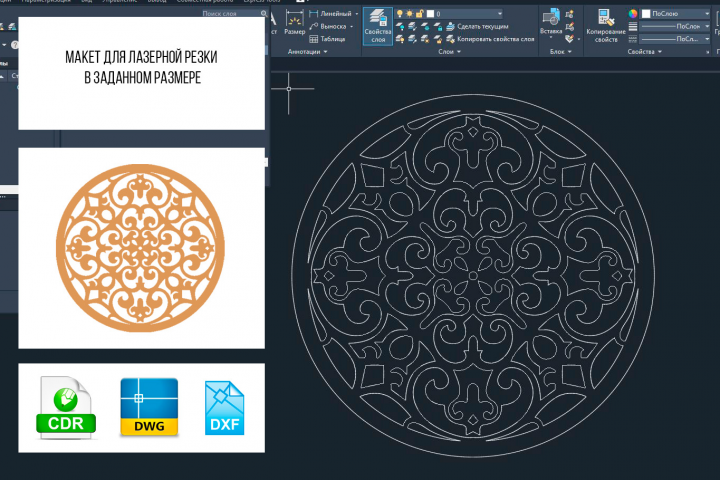The width and height of the screenshot is (720, 480).
Task: Click Копирование свойств match properties tool
Action: pos(606,26)
